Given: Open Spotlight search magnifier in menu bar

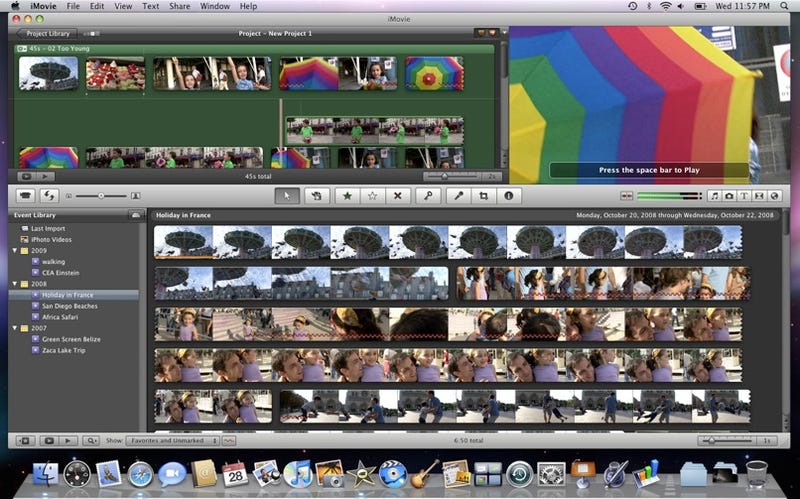Looking at the screenshot, I should tap(784, 6).
